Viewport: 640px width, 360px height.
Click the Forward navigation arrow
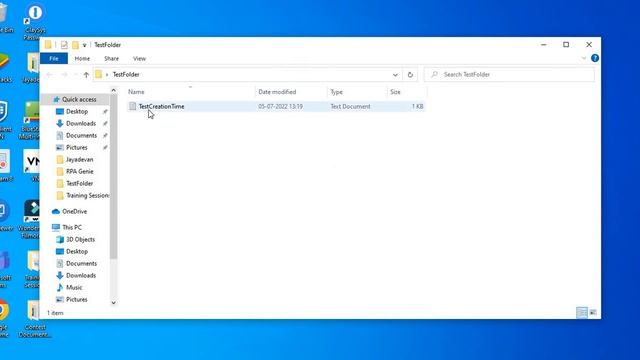coord(64,75)
